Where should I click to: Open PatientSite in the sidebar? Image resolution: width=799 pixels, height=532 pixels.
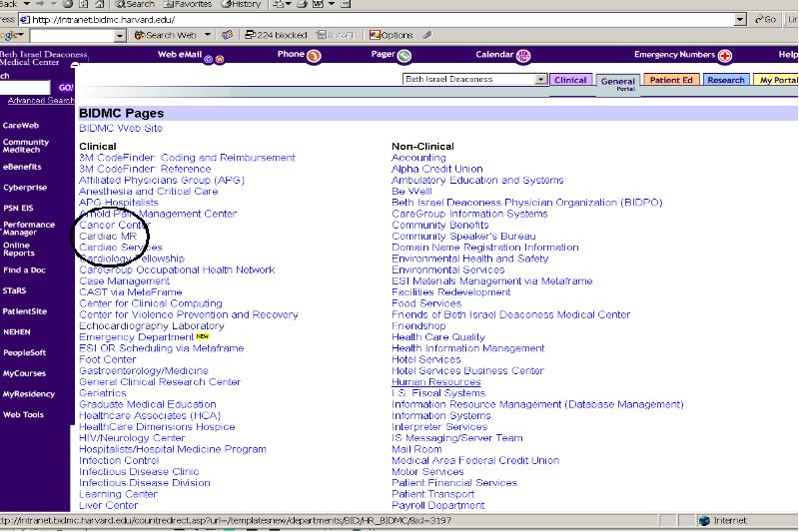24,311
